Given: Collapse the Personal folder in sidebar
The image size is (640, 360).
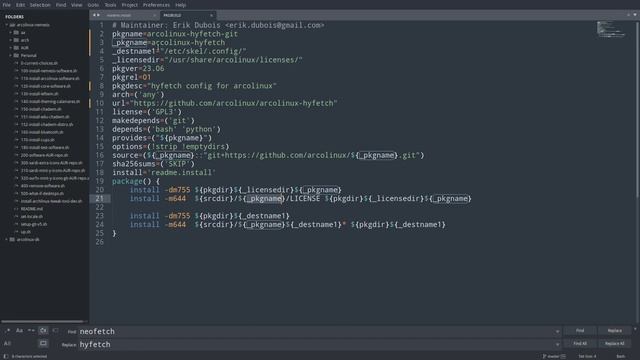Looking at the screenshot, I should [x=11, y=55].
